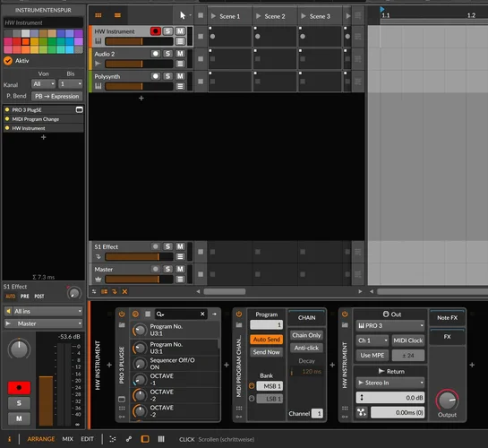Screen dimensions: 488x448
Task: Toggle the HW Instrument device power button
Action: [345, 314]
